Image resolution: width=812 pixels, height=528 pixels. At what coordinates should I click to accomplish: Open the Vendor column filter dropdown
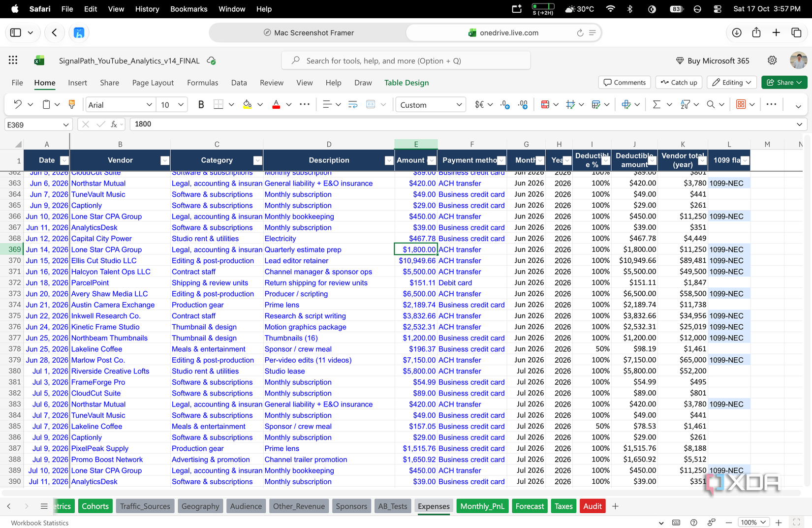coord(165,160)
